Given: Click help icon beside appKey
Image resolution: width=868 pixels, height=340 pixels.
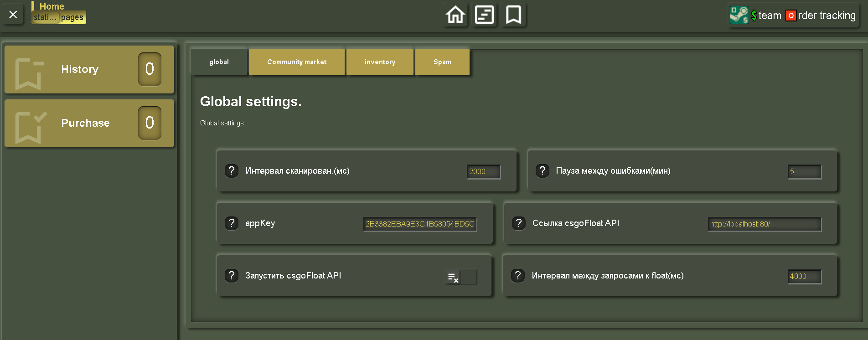Looking at the screenshot, I should point(232,223).
